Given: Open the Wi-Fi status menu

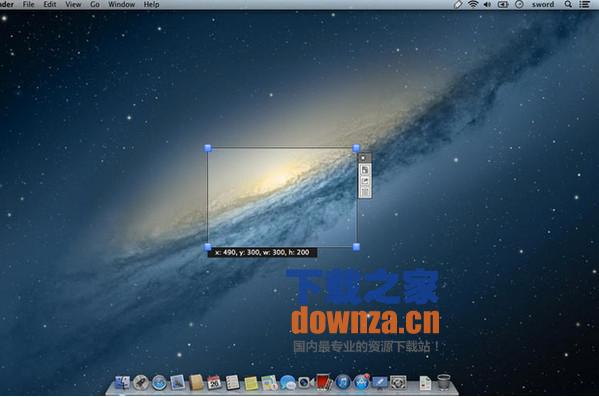Looking at the screenshot, I should [473, 4].
